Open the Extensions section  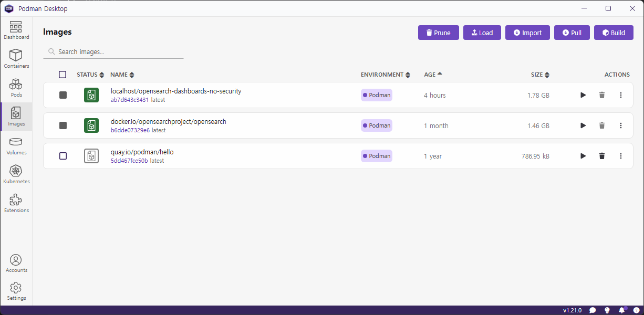tap(16, 204)
